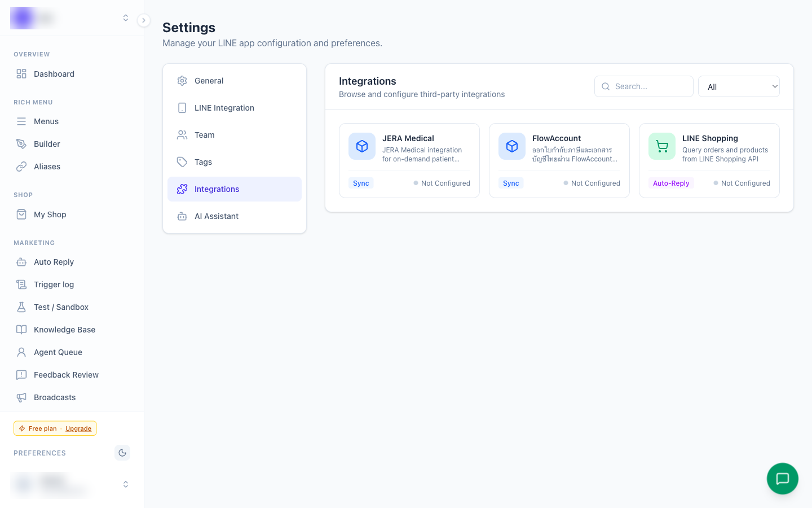Image resolution: width=812 pixels, height=508 pixels.
Task: Open the LINE Shopping integration card
Action: click(x=709, y=160)
